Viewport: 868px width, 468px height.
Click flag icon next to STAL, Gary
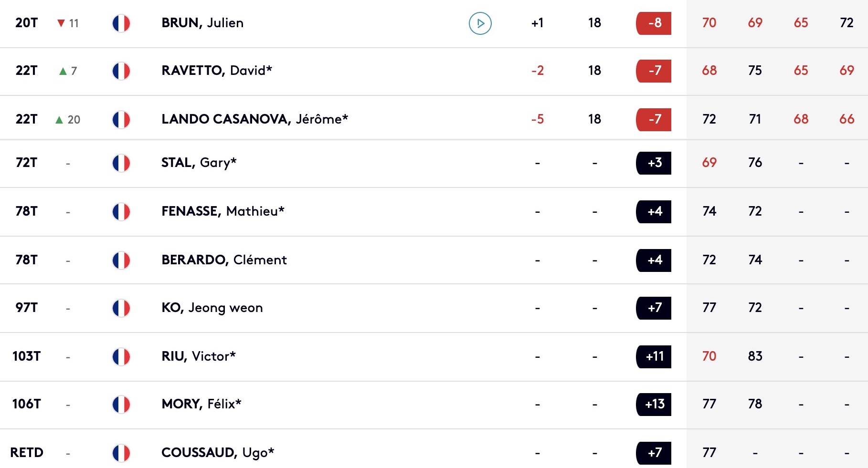(x=121, y=163)
